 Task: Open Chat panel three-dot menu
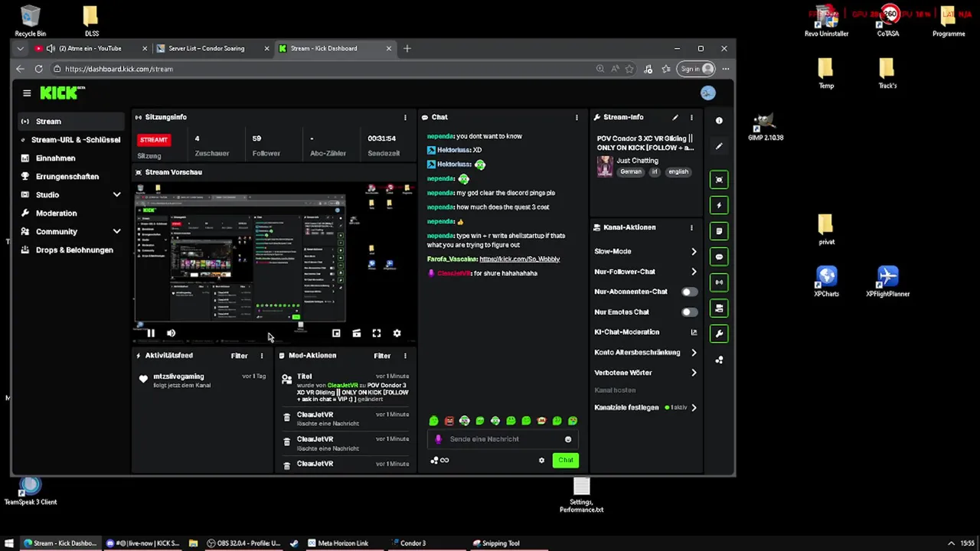577,117
